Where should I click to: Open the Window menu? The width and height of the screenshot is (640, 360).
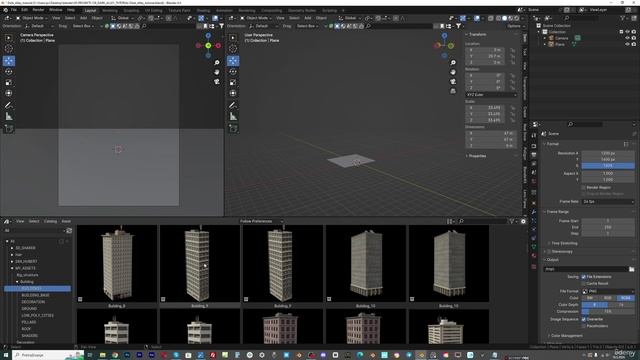point(56,10)
